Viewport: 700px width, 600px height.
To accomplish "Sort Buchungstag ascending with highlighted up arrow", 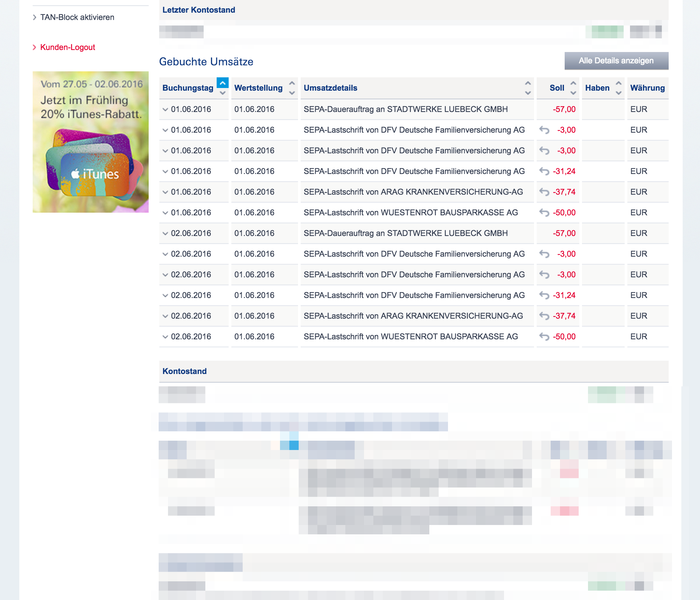I will (222, 83).
